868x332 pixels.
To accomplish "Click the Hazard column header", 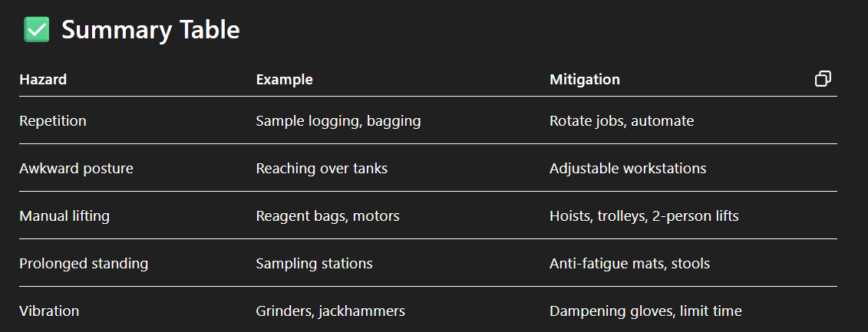I will 43,80.
